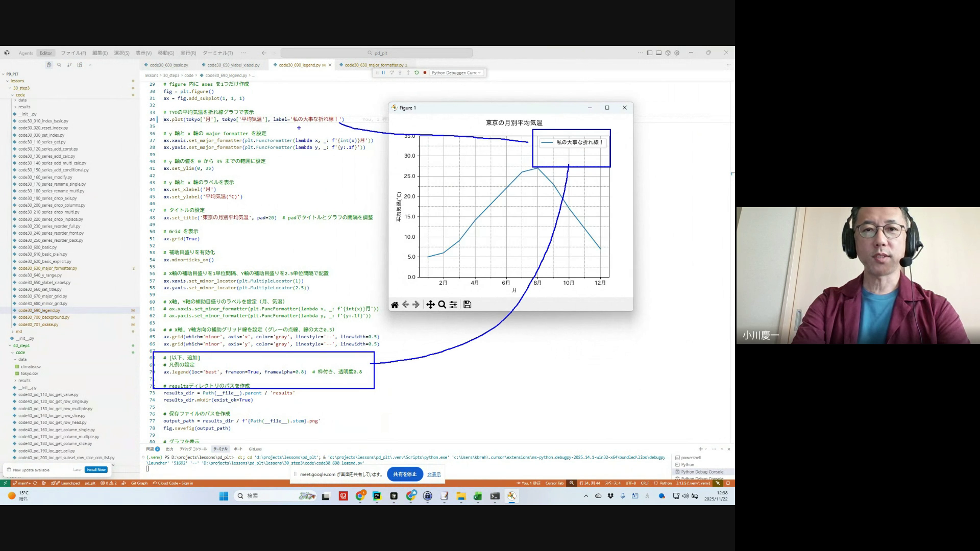Switch to Agents mode toggle
This screenshot has height=551, width=980.
(x=26, y=53)
